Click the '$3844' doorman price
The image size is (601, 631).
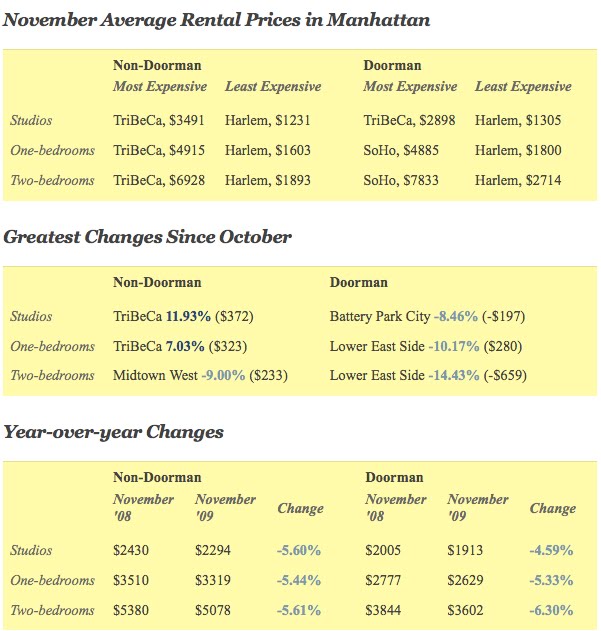click(x=385, y=611)
